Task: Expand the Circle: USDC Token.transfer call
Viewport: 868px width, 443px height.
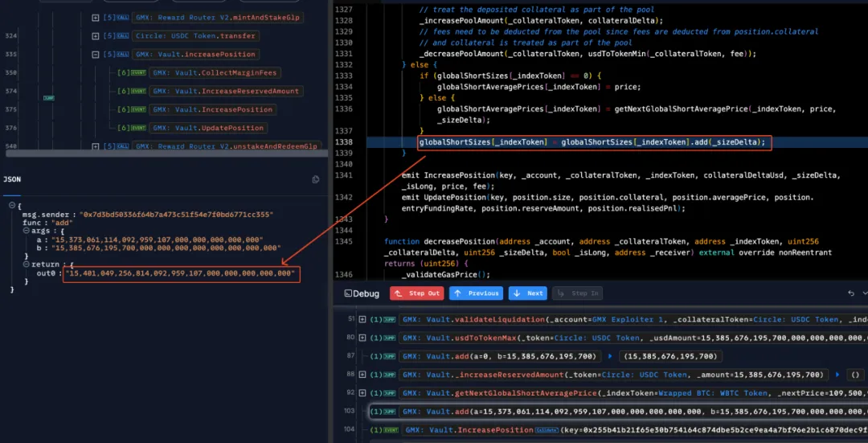Action: pyautogui.click(x=96, y=36)
